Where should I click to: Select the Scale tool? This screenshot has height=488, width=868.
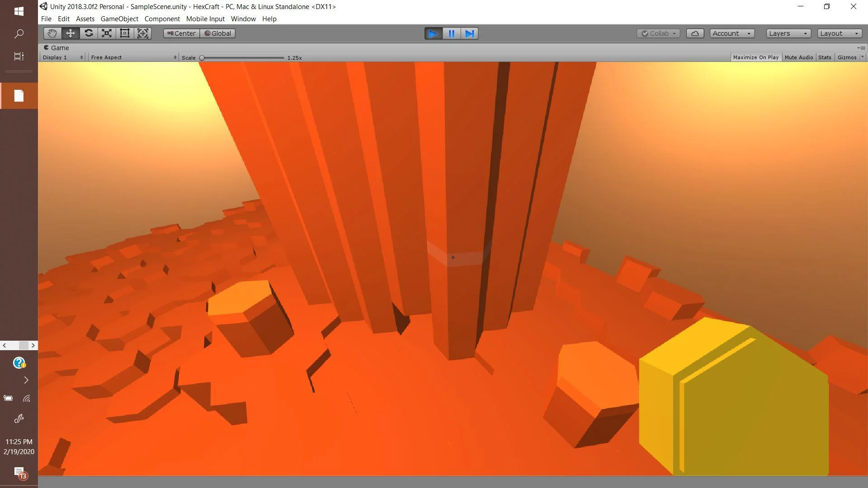[107, 33]
